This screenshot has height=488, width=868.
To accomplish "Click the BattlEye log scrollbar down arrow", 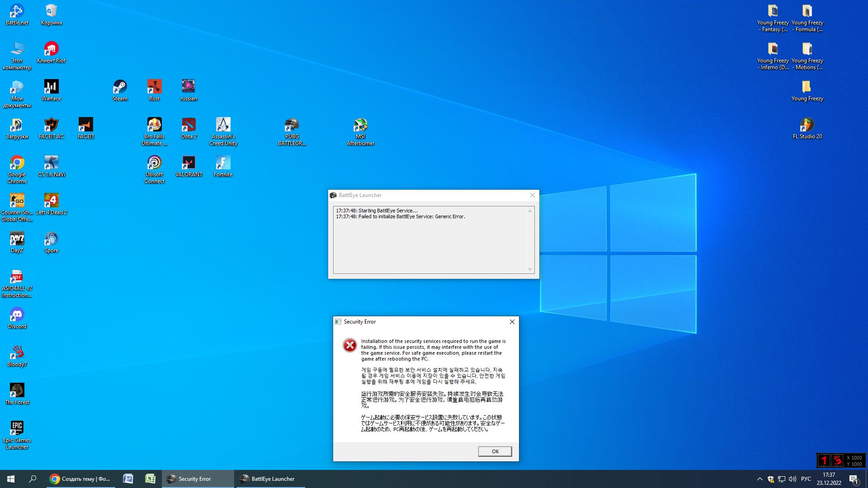I will (530, 269).
